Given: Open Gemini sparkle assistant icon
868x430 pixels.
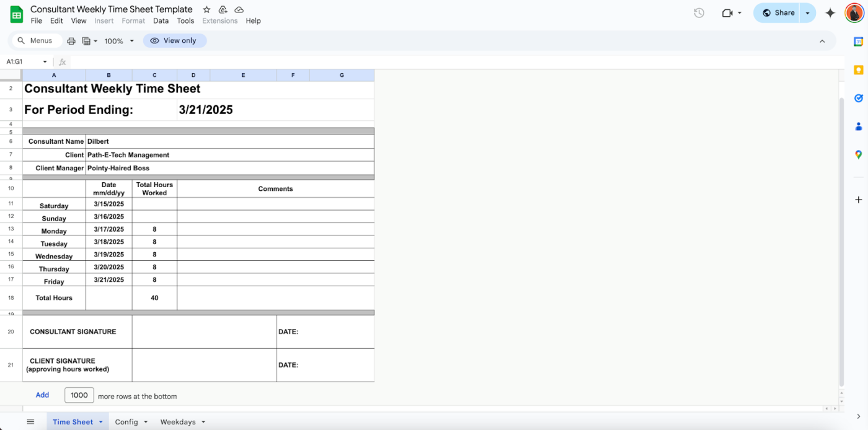Looking at the screenshot, I should click(x=830, y=13).
